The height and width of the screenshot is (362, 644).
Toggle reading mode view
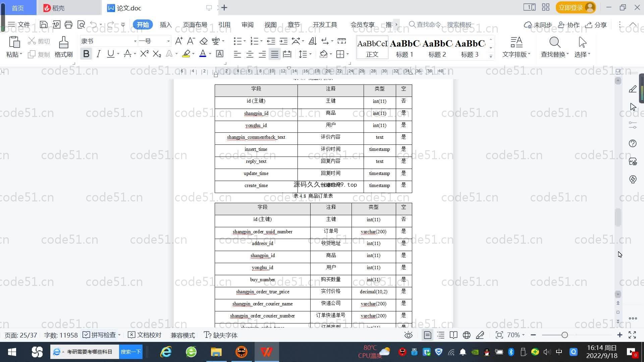pyautogui.click(x=453, y=335)
